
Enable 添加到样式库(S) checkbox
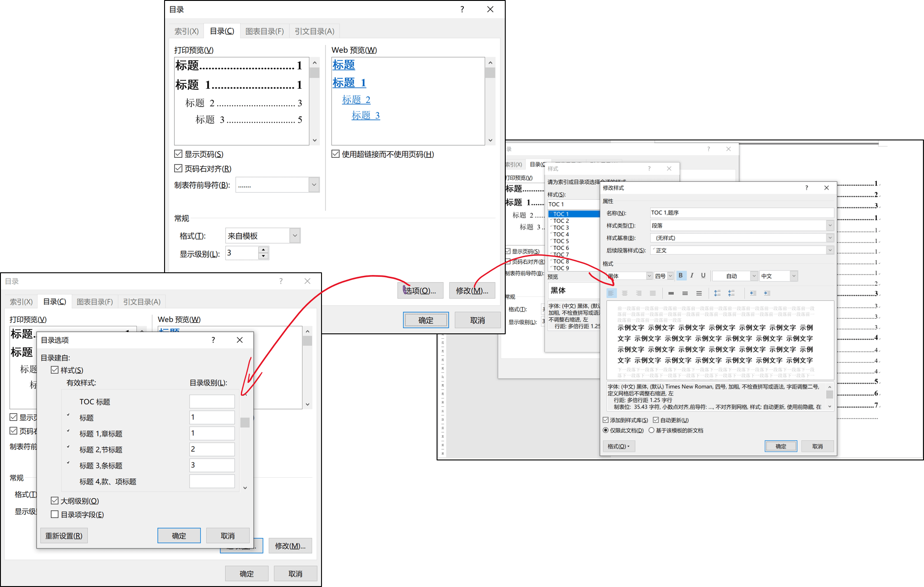click(x=606, y=420)
